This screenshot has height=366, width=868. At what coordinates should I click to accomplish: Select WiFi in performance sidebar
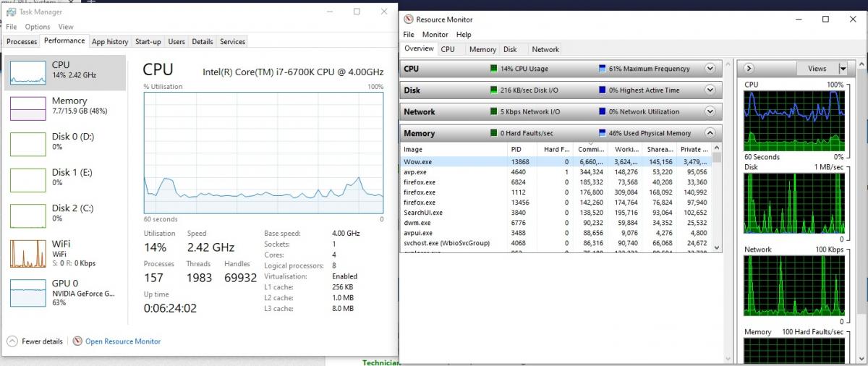tap(65, 253)
